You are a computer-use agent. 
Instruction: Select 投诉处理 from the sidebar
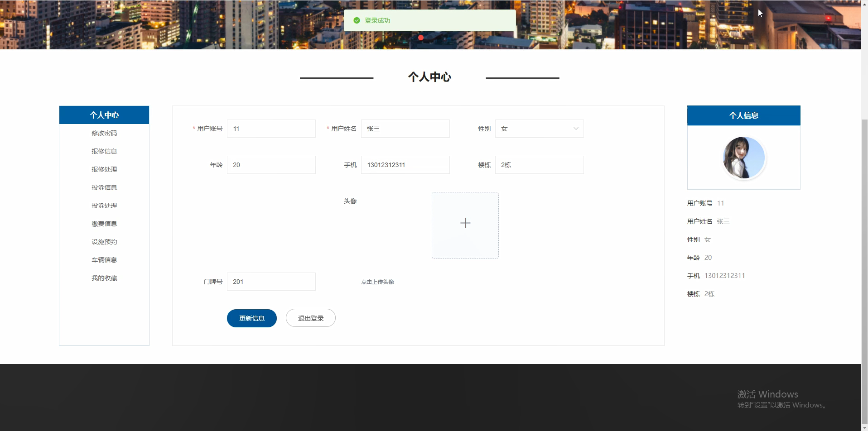(x=104, y=205)
